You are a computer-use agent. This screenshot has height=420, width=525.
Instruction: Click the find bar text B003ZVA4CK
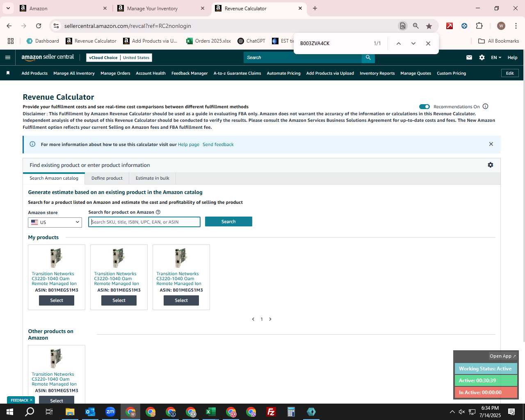pyautogui.click(x=315, y=43)
